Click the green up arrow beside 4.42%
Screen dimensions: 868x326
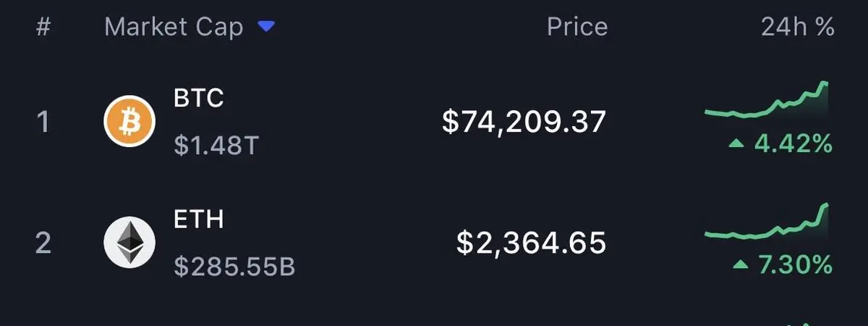coord(736,144)
